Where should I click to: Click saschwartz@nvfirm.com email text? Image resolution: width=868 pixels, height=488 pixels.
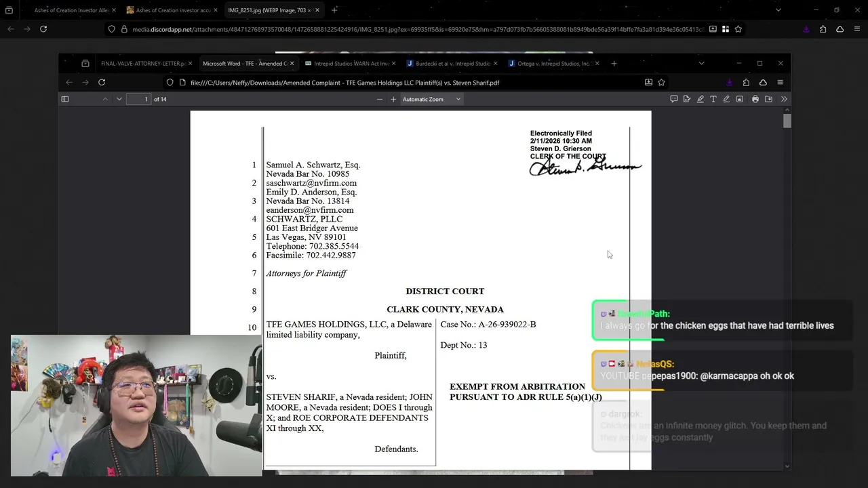311,183
